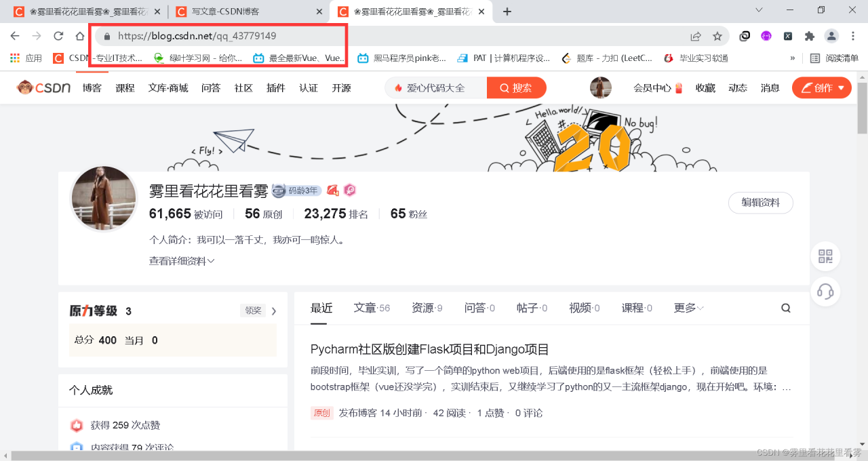868x461 pixels.
Task: Open CSDN-专业IT技术 bookmark
Action: pos(98,58)
